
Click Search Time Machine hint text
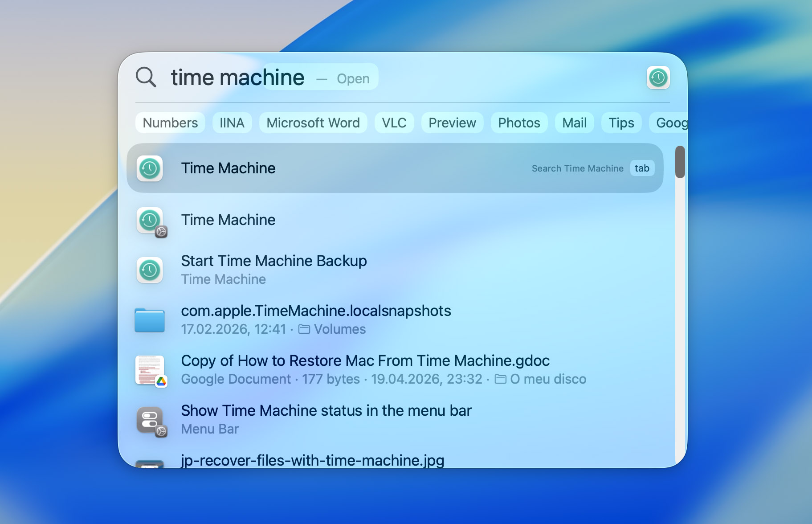[x=577, y=168]
